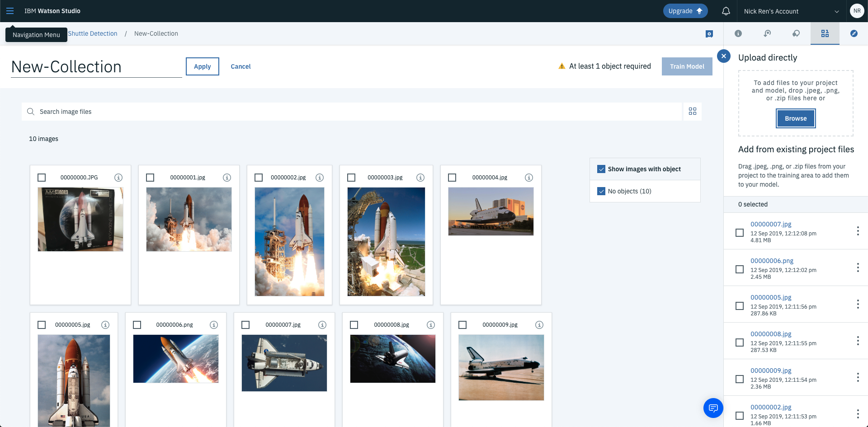Open the history panel icon in right toolbar

pyautogui.click(x=767, y=33)
